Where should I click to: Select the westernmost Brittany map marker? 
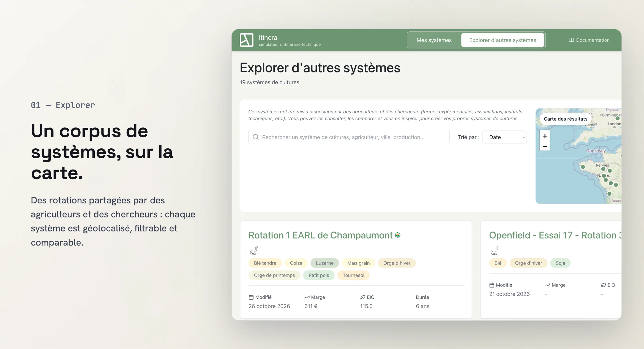pyautogui.click(x=583, y=167)
